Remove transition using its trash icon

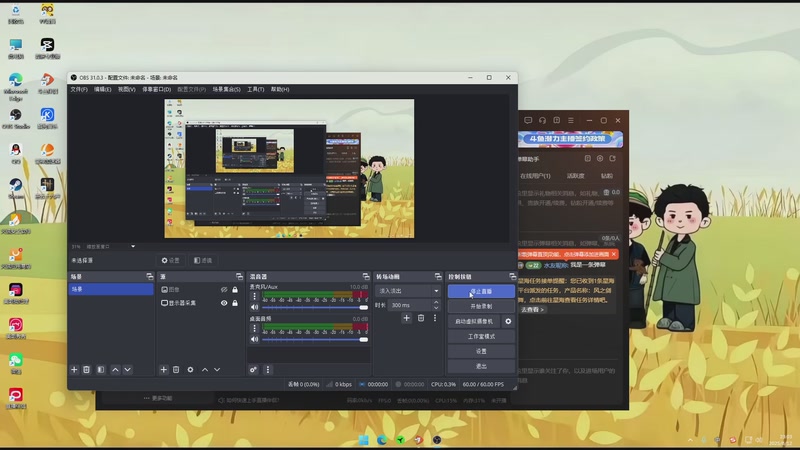click(421, 318)
